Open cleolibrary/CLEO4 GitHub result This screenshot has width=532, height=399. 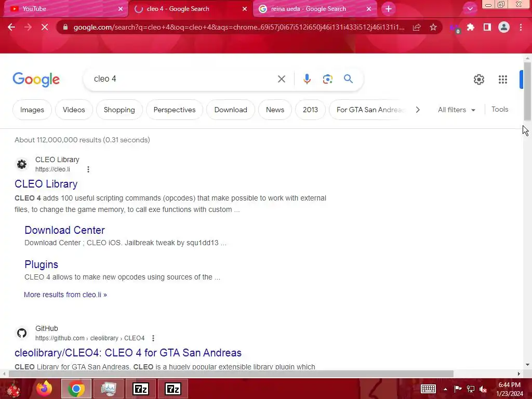[128, 353]
